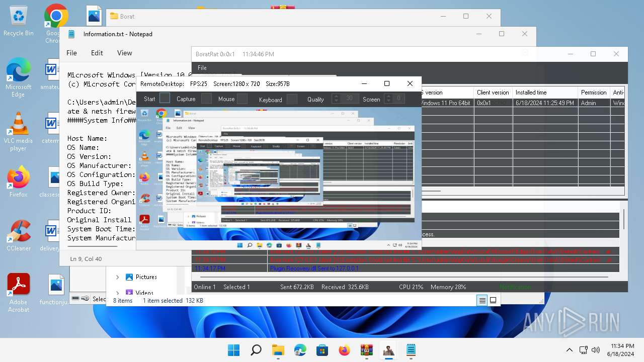Open the Adobe Acrobat desktop shortcut
644x362 pixels.
pyautogui.click(x=19, y=293)
